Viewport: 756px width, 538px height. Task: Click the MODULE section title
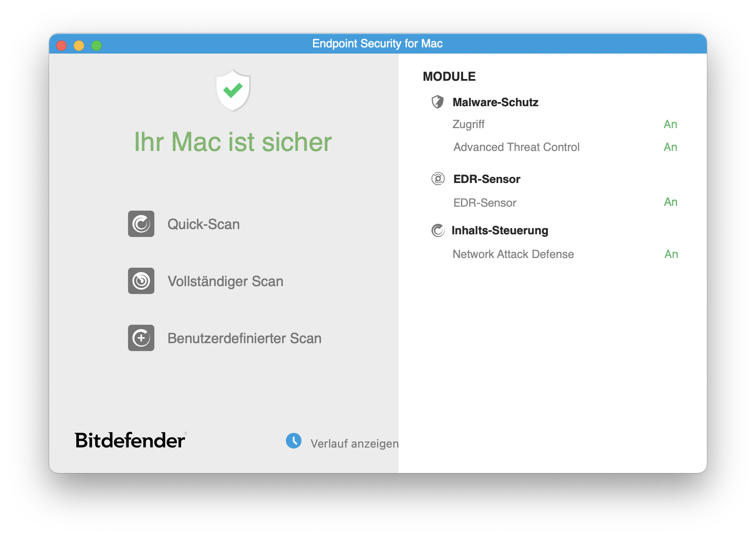click(449, 76)
